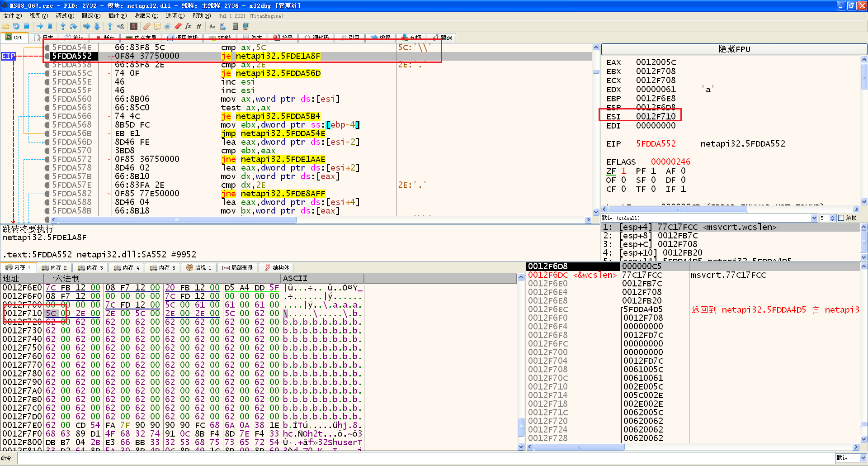
Task: Open the functions fx icon
Action: [x=189, y=26]
